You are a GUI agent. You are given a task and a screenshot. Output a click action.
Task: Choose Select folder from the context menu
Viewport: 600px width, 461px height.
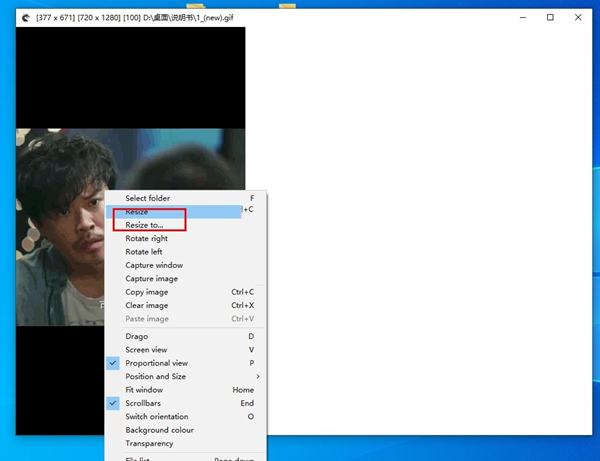coord(147,198)
